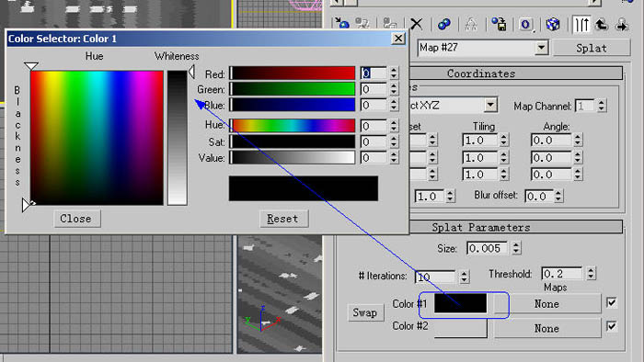Screen dimensions: 644x362
Task: Click in the Hue/Blackness color field
Action: pos(97,138)
